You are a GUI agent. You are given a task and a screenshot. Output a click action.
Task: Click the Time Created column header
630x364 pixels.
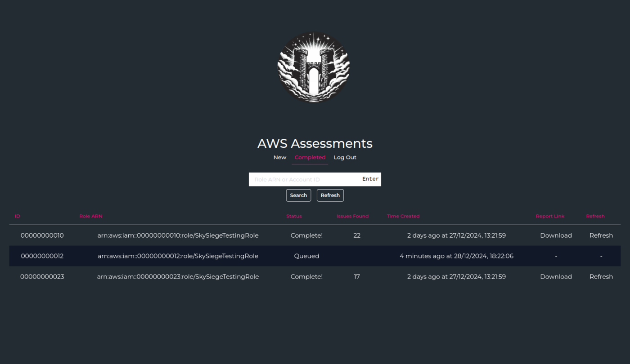point(403,216)
